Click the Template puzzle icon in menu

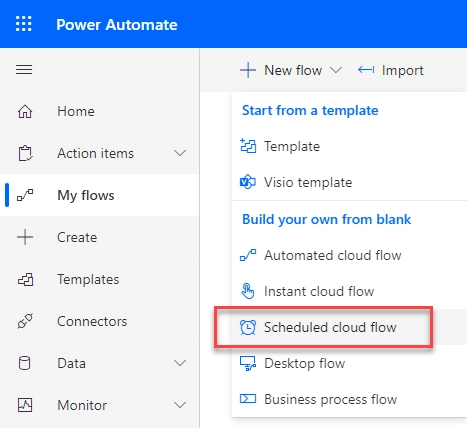[x=248, y=146]
